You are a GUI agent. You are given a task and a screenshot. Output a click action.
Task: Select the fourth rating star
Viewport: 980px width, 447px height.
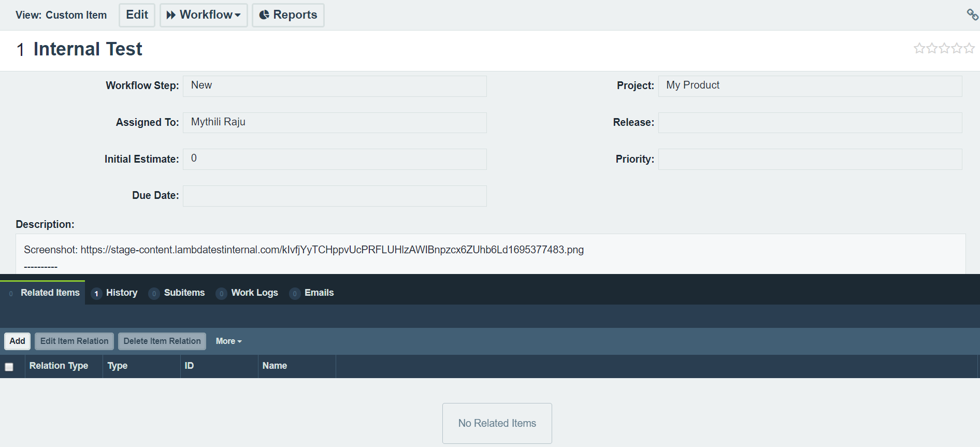[x=957, y=49]
